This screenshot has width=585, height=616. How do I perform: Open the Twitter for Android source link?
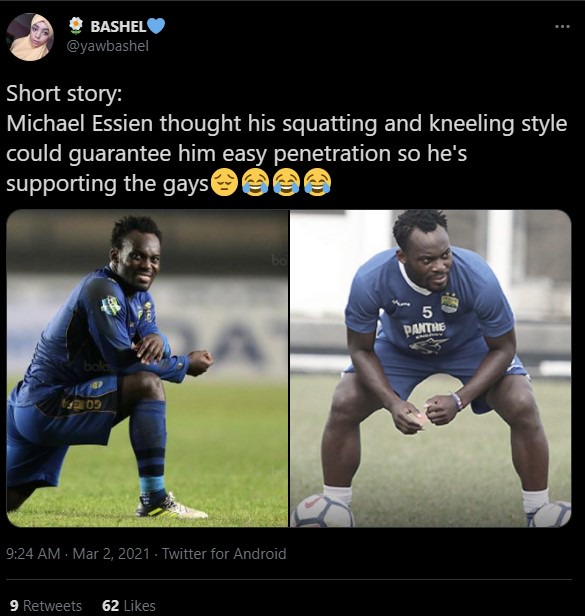[224, 554]
